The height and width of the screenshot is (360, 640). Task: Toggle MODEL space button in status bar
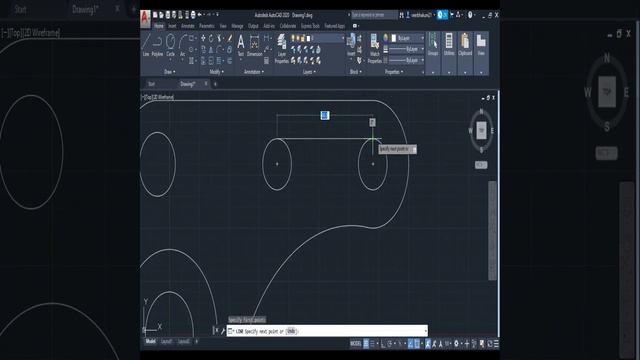[x=356, y=344]
